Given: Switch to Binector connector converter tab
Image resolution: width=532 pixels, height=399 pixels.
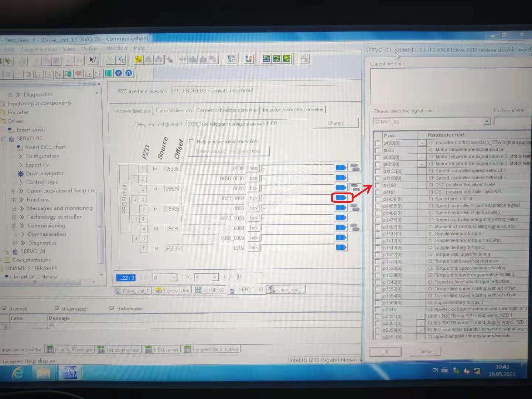Looking at the screenshot, I should tap(293, 110).
